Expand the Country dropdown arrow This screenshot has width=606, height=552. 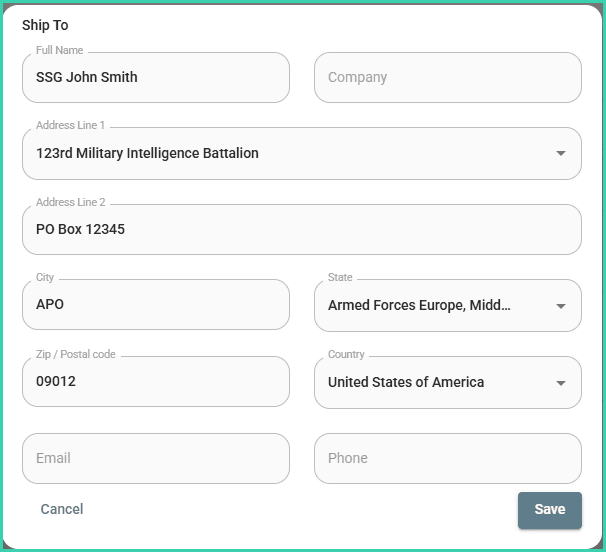(560, 383)
